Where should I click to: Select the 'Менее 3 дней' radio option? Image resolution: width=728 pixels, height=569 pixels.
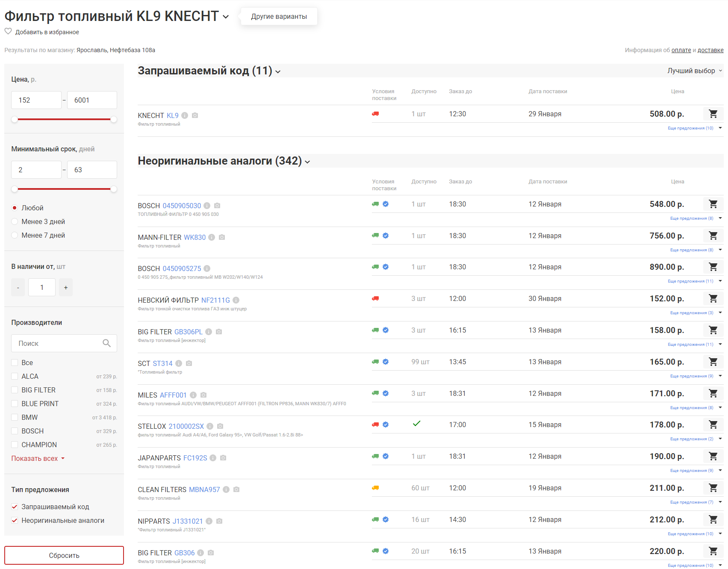(x=15, y=221)
